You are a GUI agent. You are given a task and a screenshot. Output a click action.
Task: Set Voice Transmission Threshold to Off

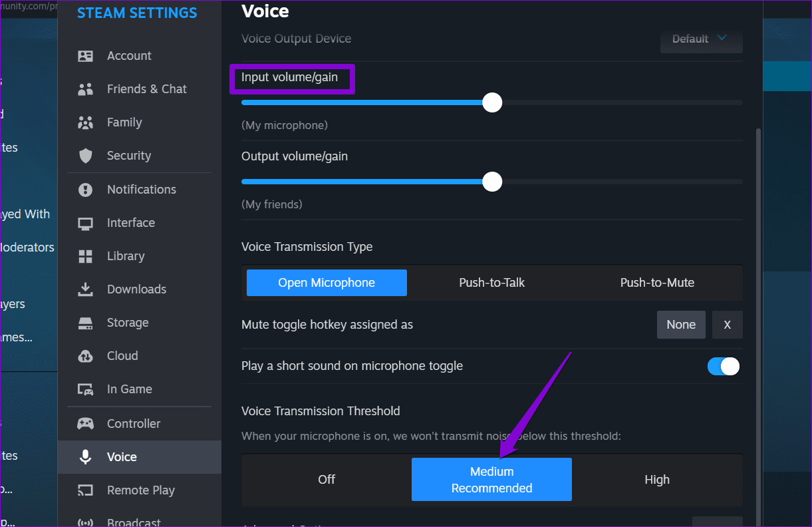click(x=327, y=479)
